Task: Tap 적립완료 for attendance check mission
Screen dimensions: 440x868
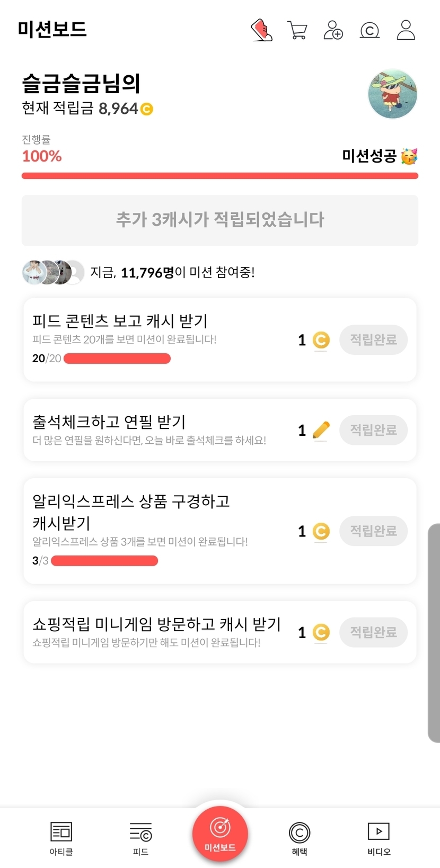Action: pos(373,430)
